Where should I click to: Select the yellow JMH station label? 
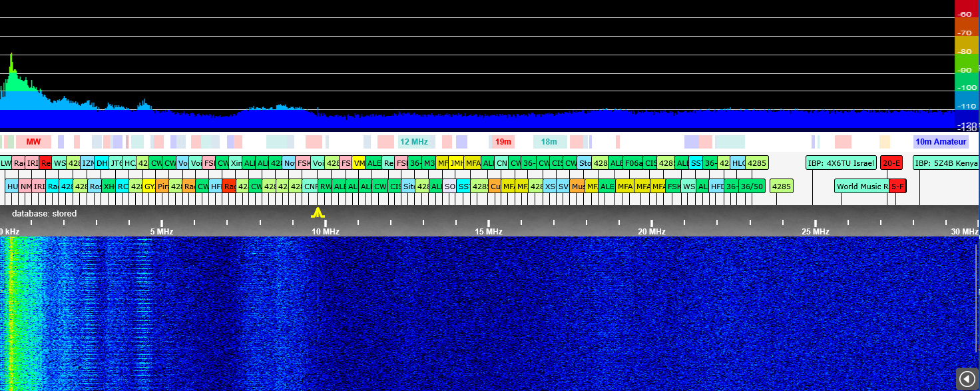click(456, 163)
